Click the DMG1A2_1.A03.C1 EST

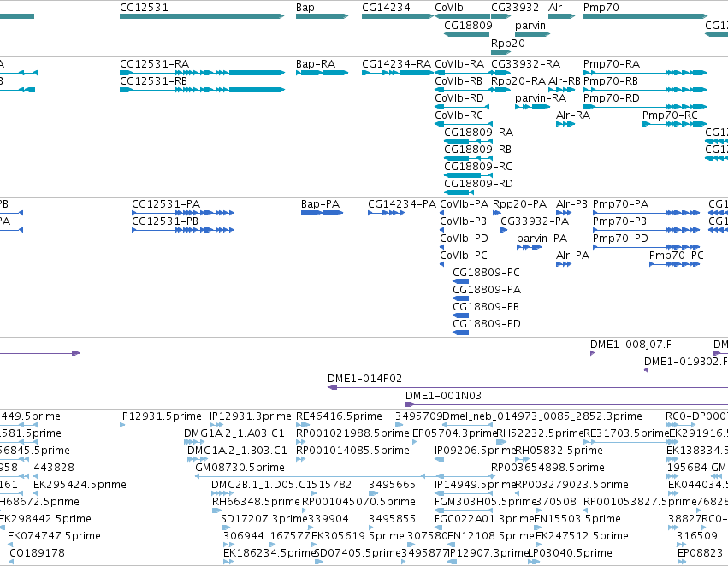tap(234, 433)
